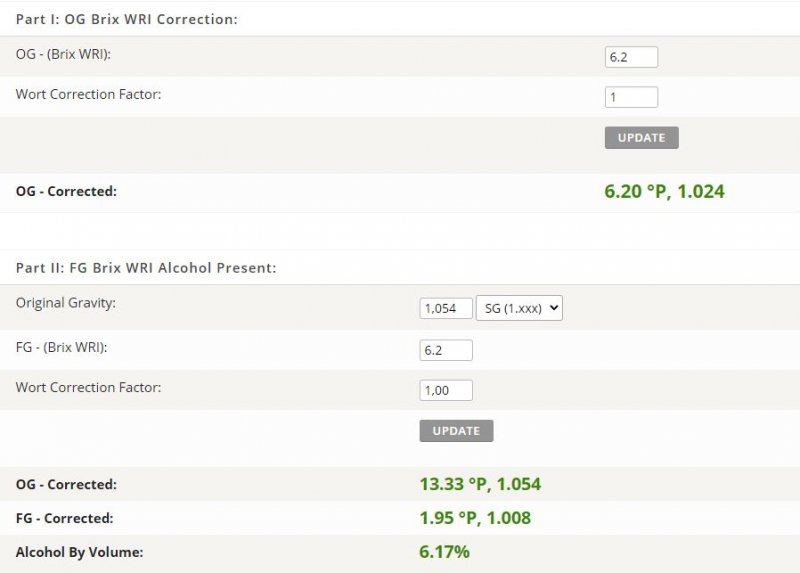800x573 pixels.
Task: Click the Update button in Part I
Action: pos(641,138)
